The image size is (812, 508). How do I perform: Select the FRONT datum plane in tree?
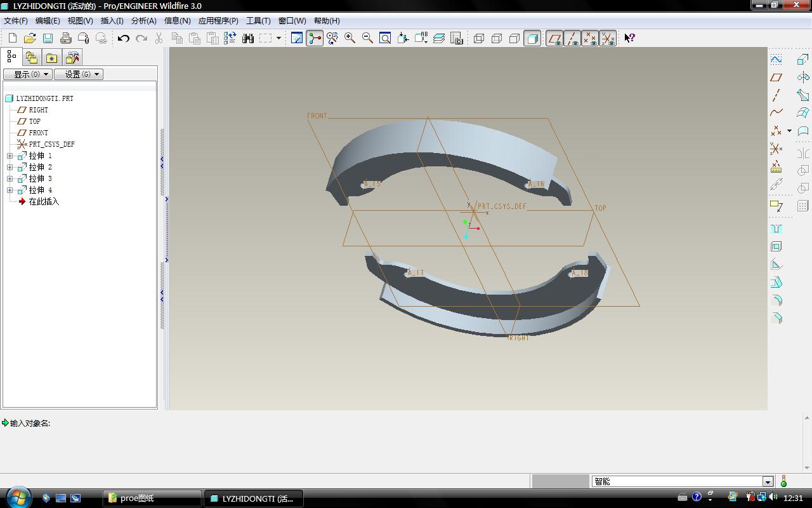coord(38,133)
